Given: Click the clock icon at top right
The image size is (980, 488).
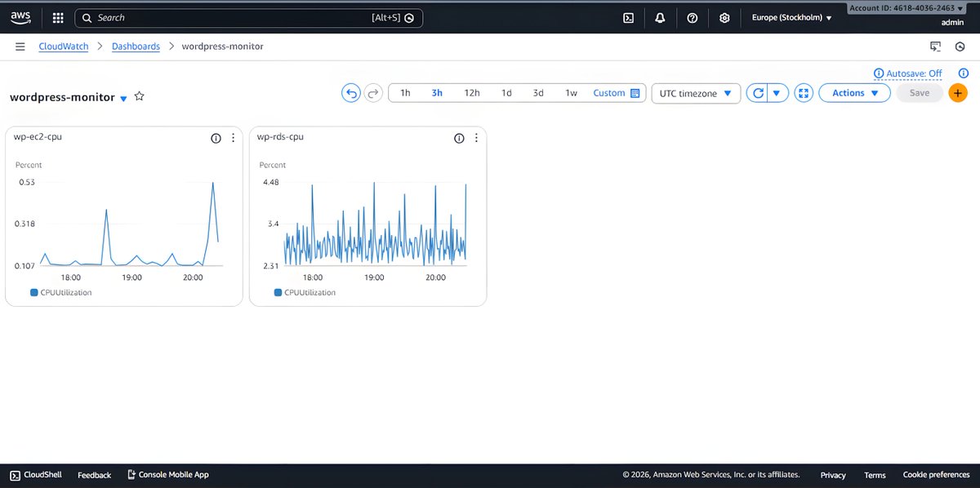Looking at the screenshot, I should (960, 47).
